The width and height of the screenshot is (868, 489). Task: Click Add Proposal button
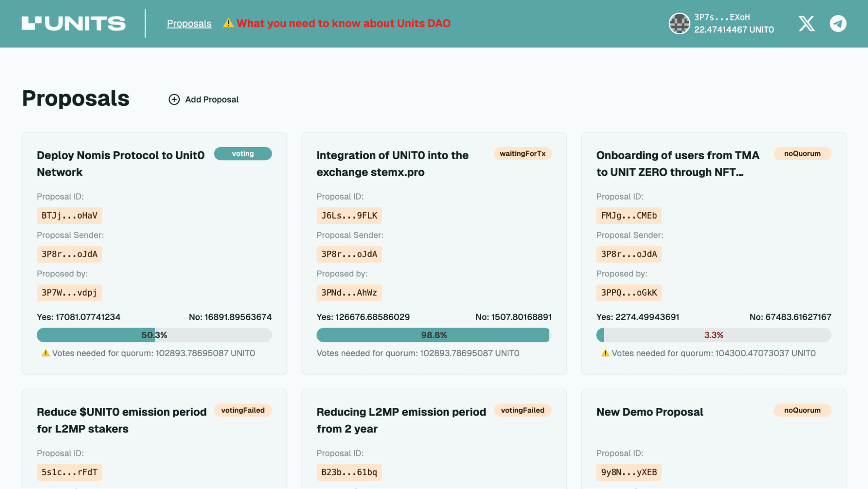coord(204,99)
